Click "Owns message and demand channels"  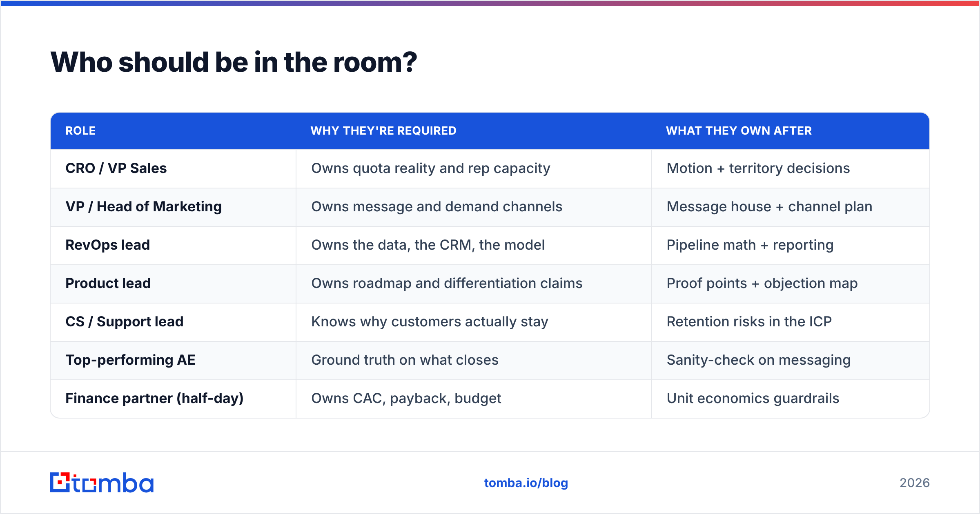click(x=437, y=207)
